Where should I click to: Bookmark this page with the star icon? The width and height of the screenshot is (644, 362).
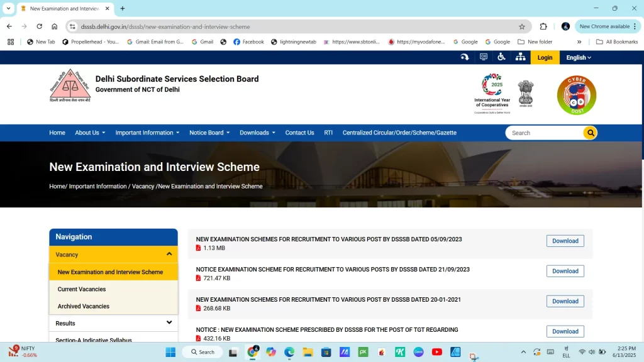click(x=521, y=26)
